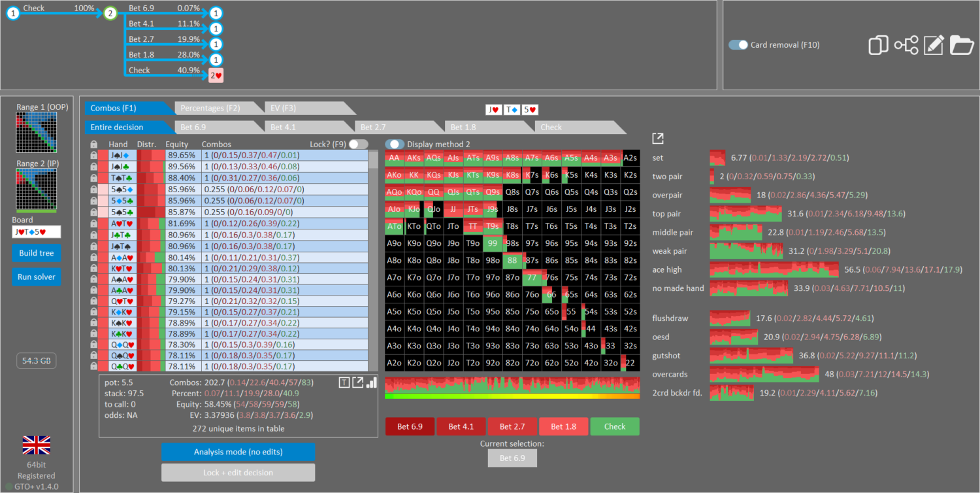Click the Build tree button
The height and width of the screenshot is (493, 980).
[x=36, y=253]
